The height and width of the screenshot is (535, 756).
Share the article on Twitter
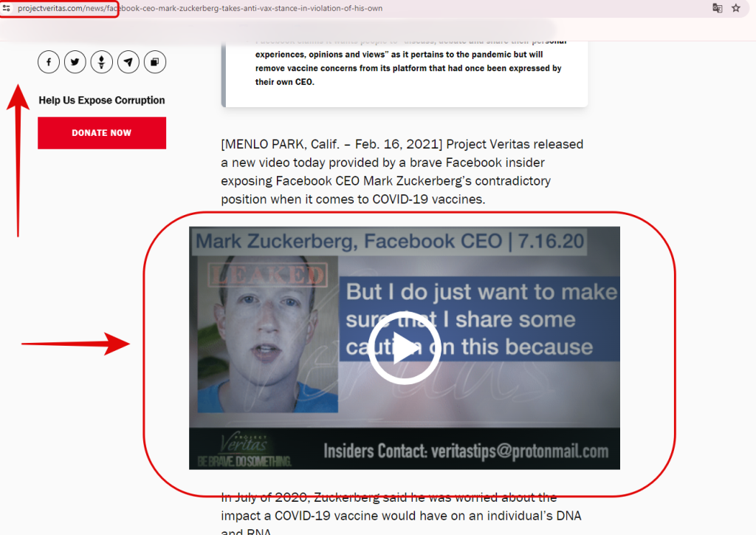pos(75,62)
